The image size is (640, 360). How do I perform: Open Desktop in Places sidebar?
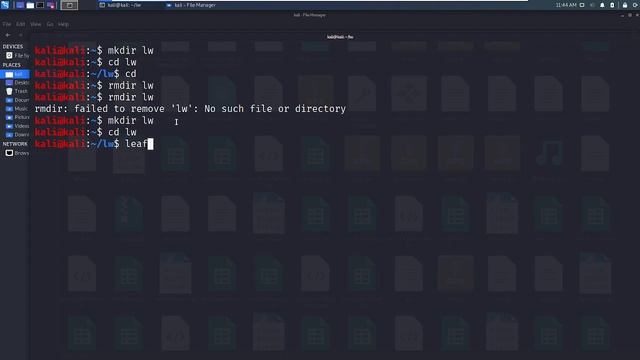click(16, 83)
